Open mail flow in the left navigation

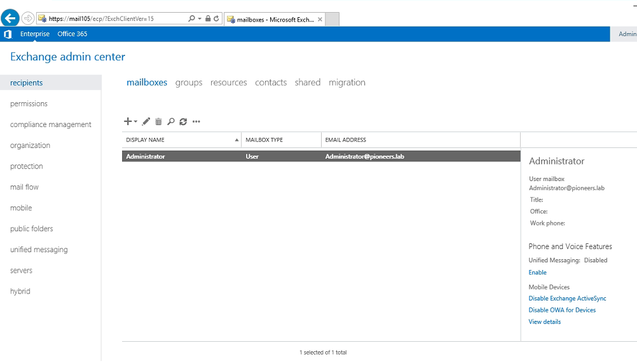pyautogui.click(x=24, y=187)
